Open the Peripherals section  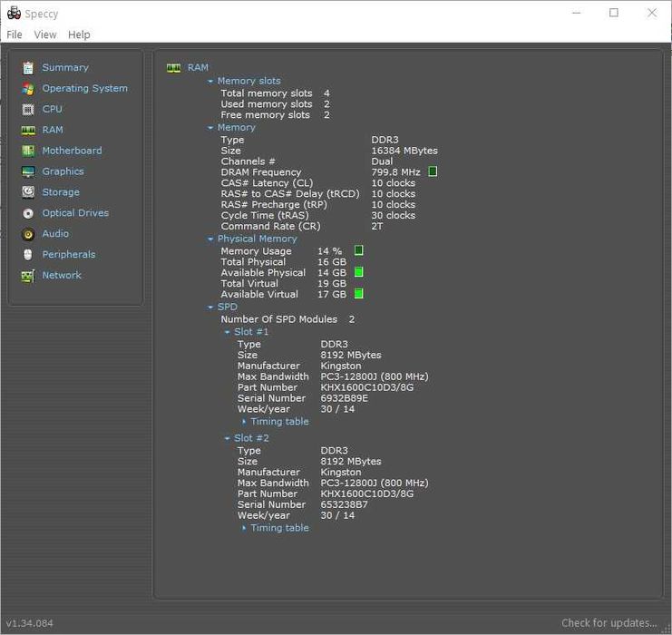[x=69, y=255]
